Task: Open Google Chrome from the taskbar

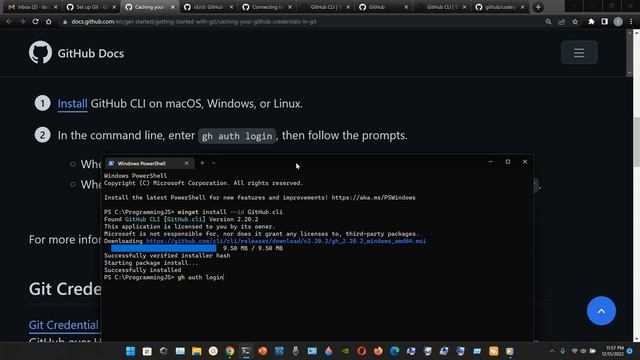Action: [230, 351]
